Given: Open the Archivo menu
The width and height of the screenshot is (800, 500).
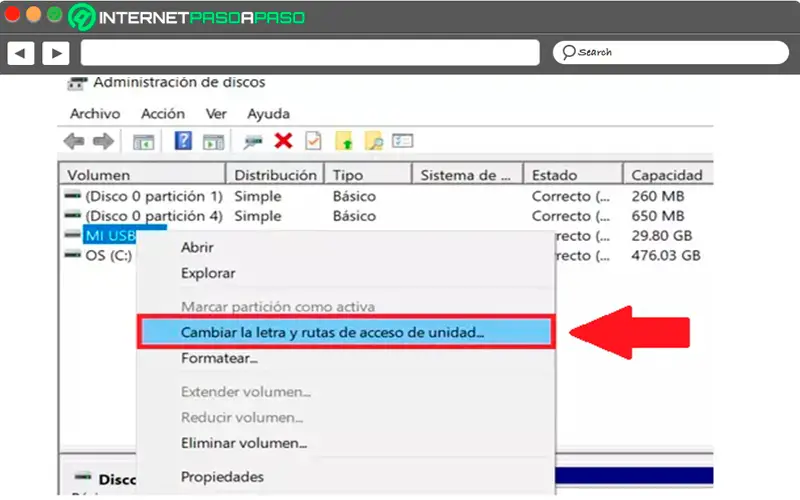Looking at the screenshot, I should pos(95,114).
